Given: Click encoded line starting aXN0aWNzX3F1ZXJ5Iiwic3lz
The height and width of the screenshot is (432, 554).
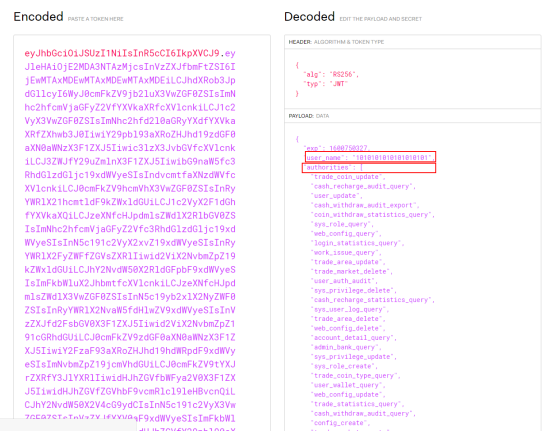Looking at the screenshot, I should coord(130,148).
